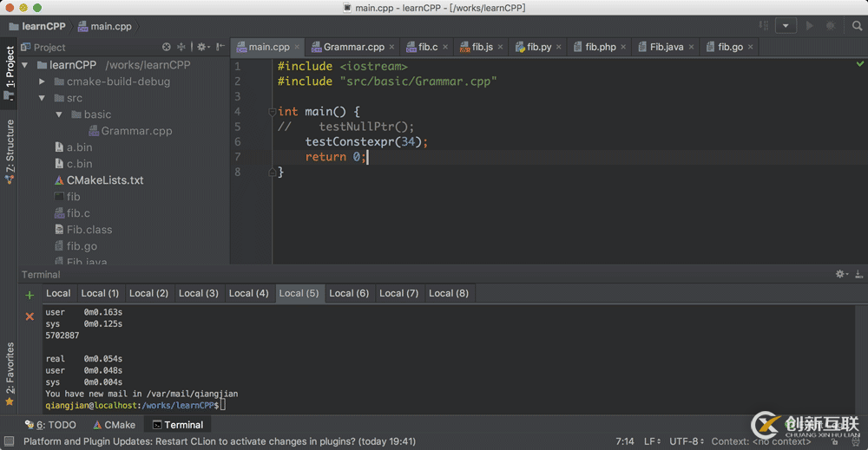Hide the Terminal panel with the download-arrow icon

point(858,274)
